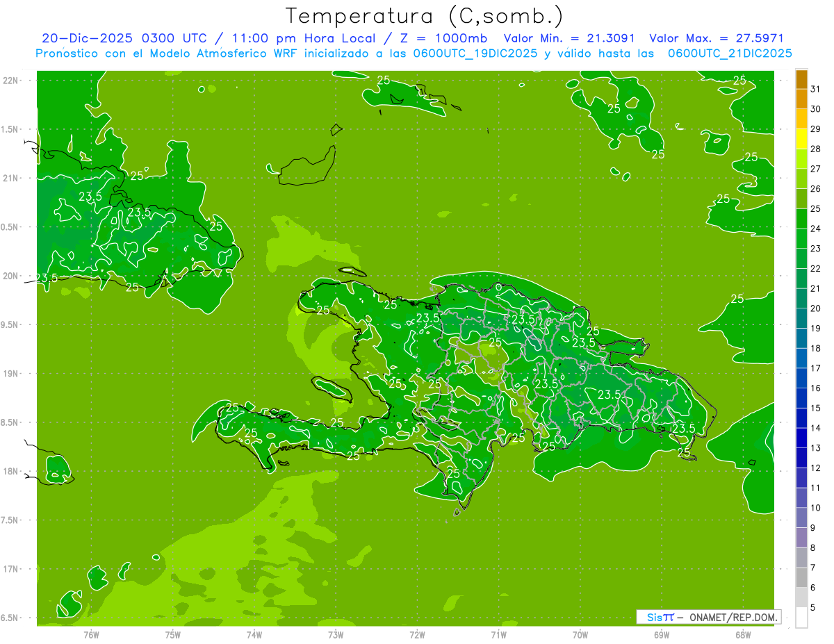Click the '22N' latitude axis label
Image resolution: width=834 pixels, height=644 pixels.
[10, 81]
